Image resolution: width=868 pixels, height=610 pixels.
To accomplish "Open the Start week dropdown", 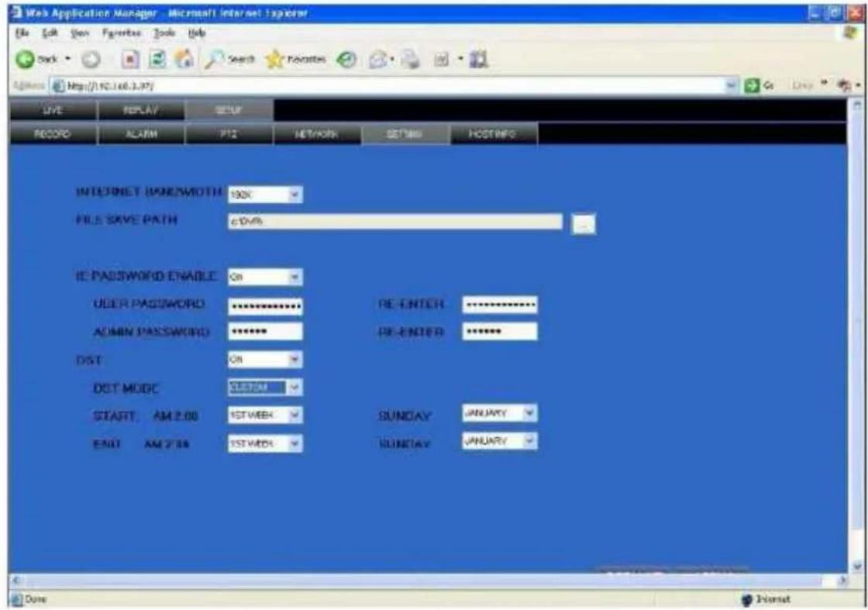I will 294,415.
